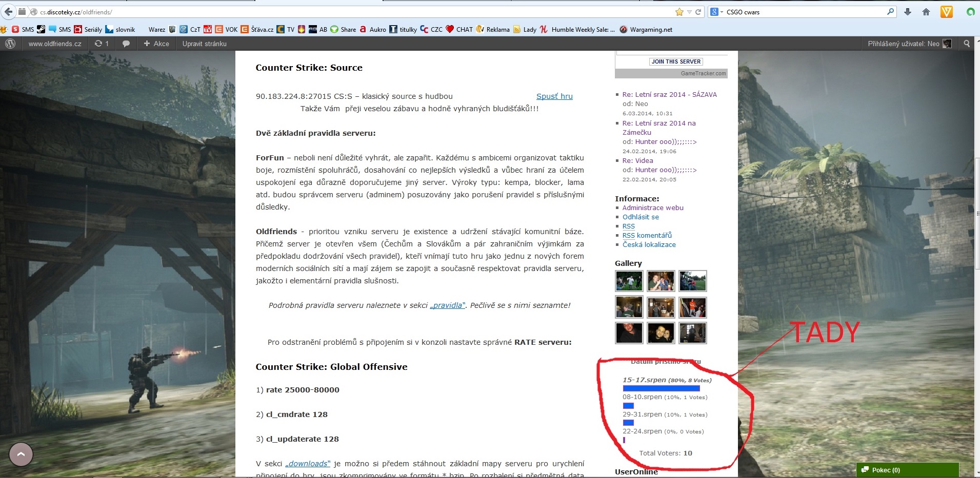980x478 pixels.
Task: Click the green circular toolbar extension icon
Action: click(971, 12)
